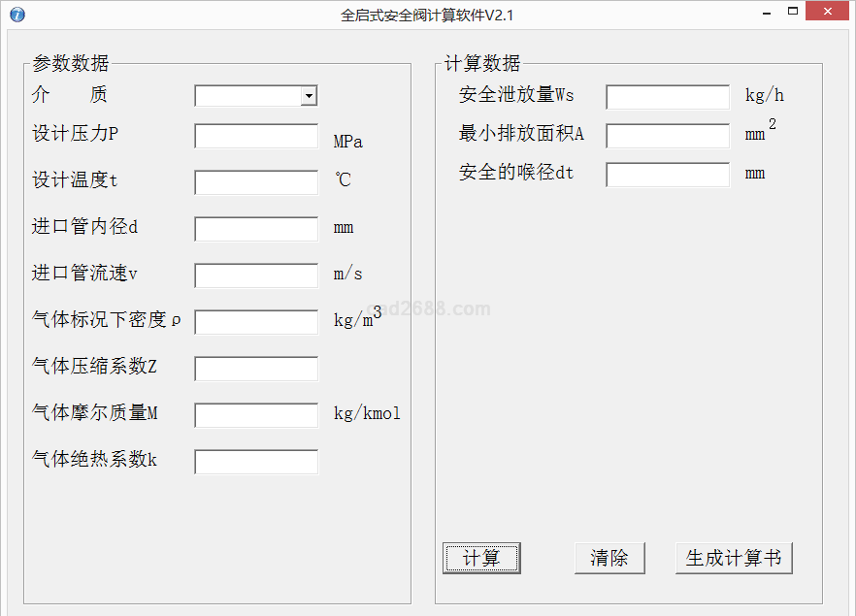The image size is (856, 616).
Task: Select the 气体摩尔质量M input field
Action: [x=256, y=415]
